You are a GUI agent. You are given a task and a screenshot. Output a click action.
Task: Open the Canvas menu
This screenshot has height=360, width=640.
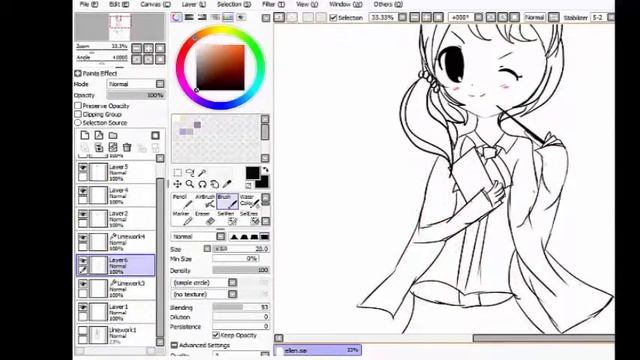155,4
